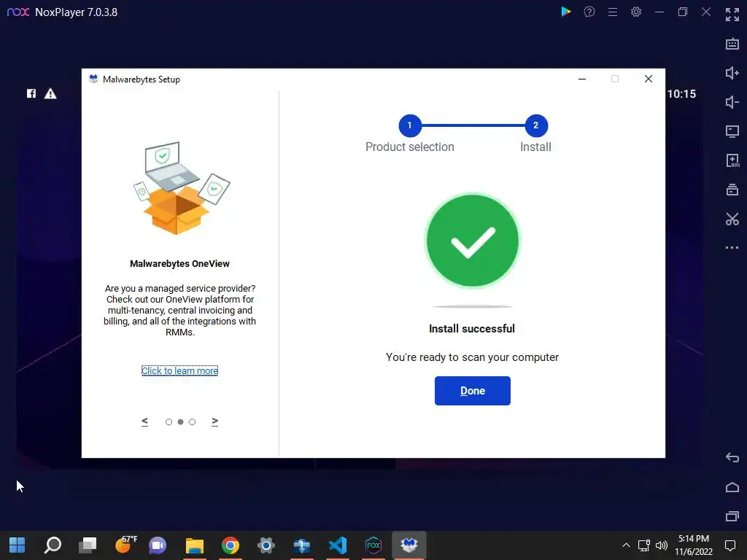
Task: Switch to NoxPlayer taskbar icon
Action: tap(373, 545)
